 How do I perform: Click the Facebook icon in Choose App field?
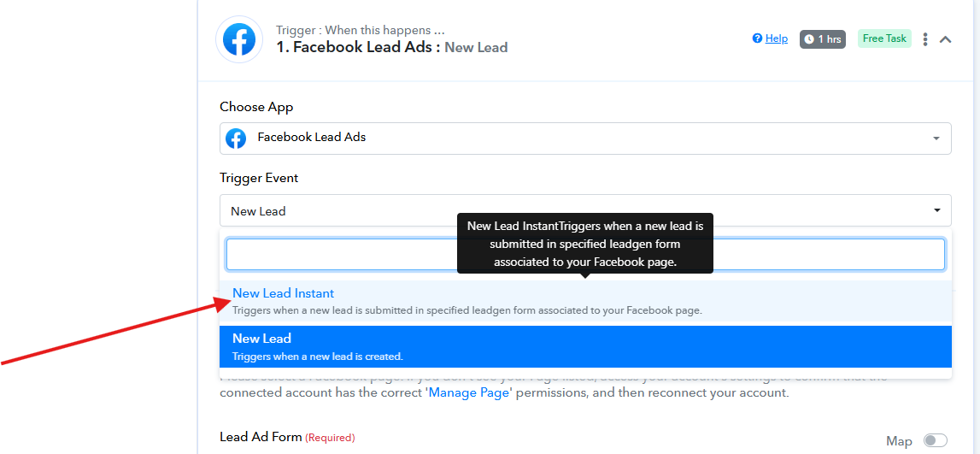coord(236,139)
